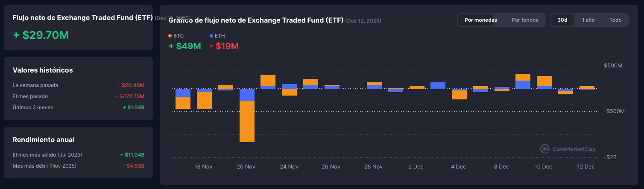Click the Últimos 3 meses row
Viewport: 644px width, 189px height.
(33, 108)
